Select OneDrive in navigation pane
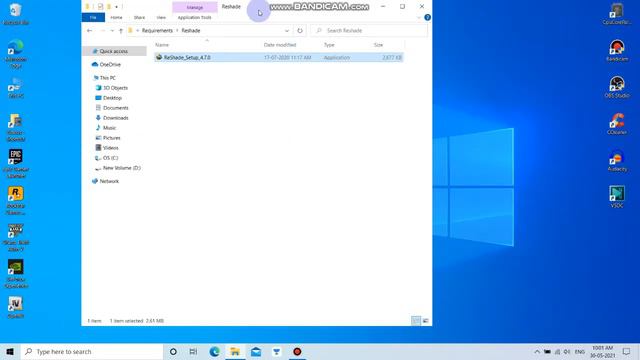640x360 pixels. point(110,64)
